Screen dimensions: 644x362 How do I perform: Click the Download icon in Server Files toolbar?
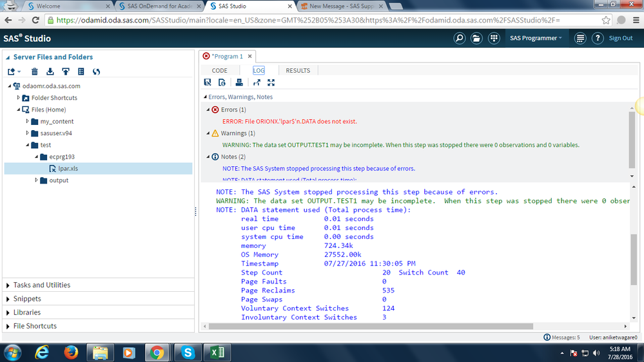click(50, 71)
